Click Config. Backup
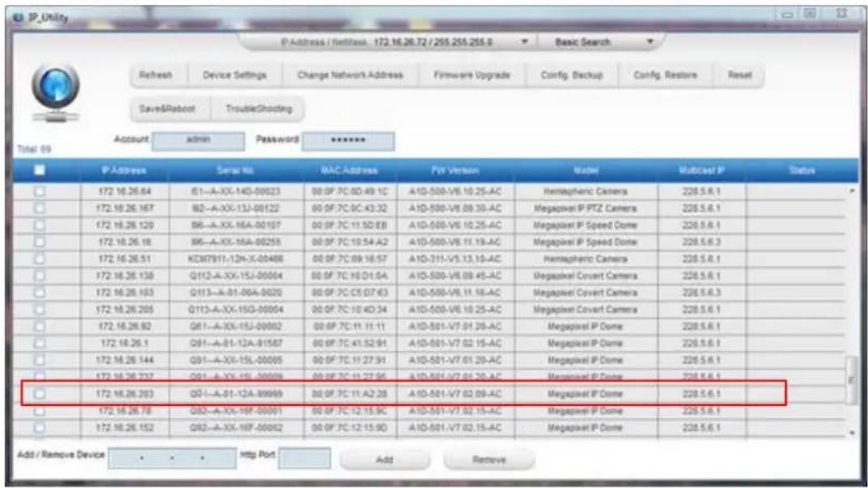This screenshot has height=488, width=868. pyautogui.click(x=571, y=75)
